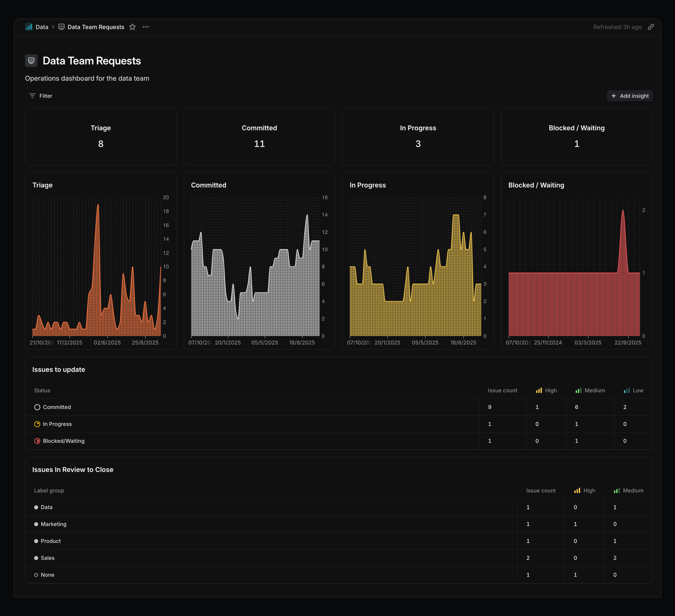Click the dashboard icon beside the page title
This screenshot has height=616, width=675.
[32, 61]
